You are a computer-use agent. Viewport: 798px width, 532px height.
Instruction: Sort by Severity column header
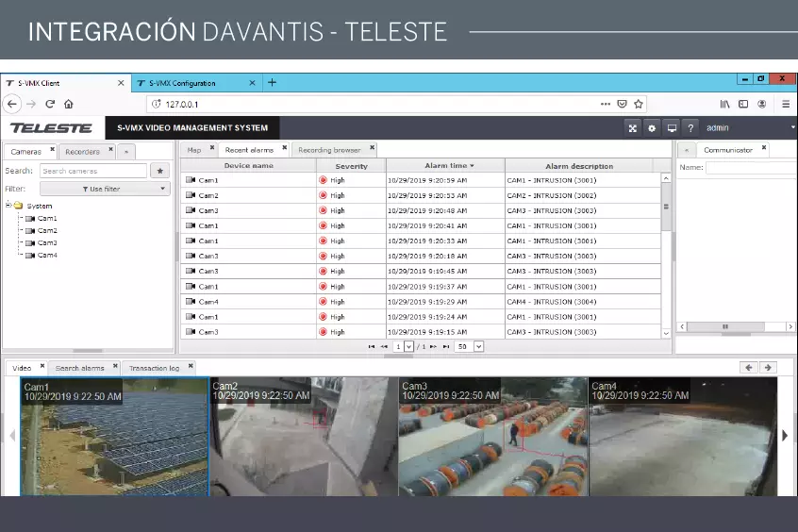[351, 165]
